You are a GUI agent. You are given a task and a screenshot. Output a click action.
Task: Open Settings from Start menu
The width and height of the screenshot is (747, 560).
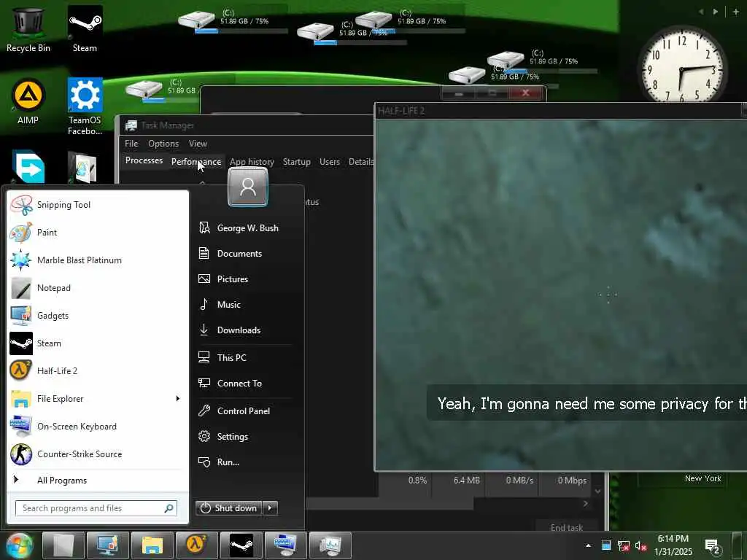point(244,437)
